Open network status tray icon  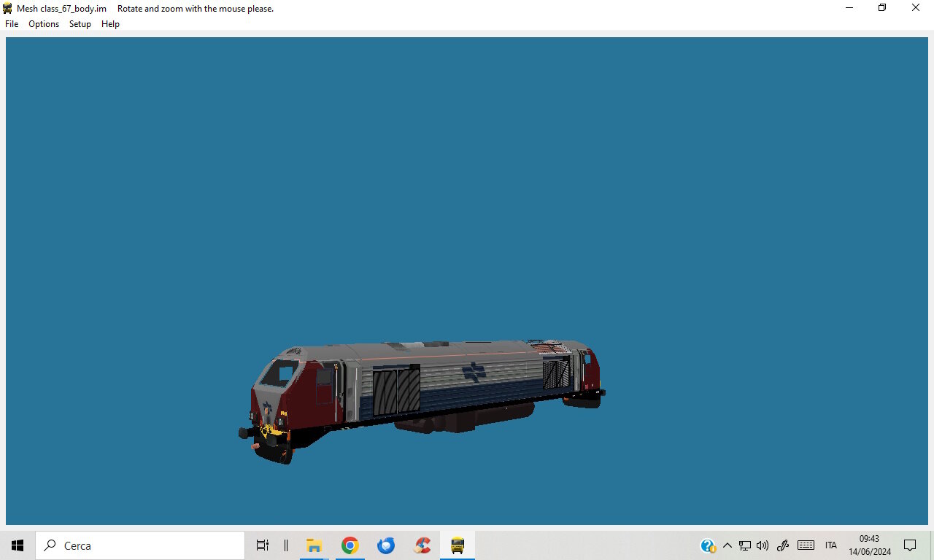pyautogui.click(x=745, y=545)
